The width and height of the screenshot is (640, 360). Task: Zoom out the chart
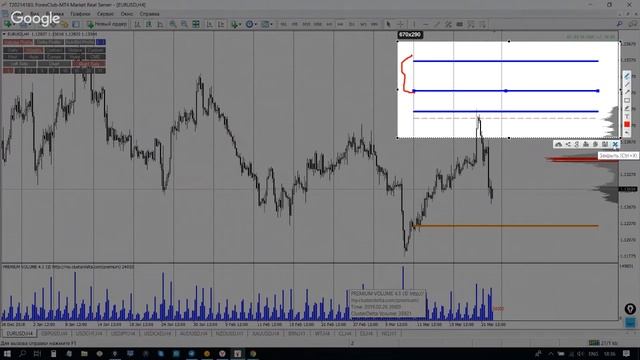click(x=184, y=24)
